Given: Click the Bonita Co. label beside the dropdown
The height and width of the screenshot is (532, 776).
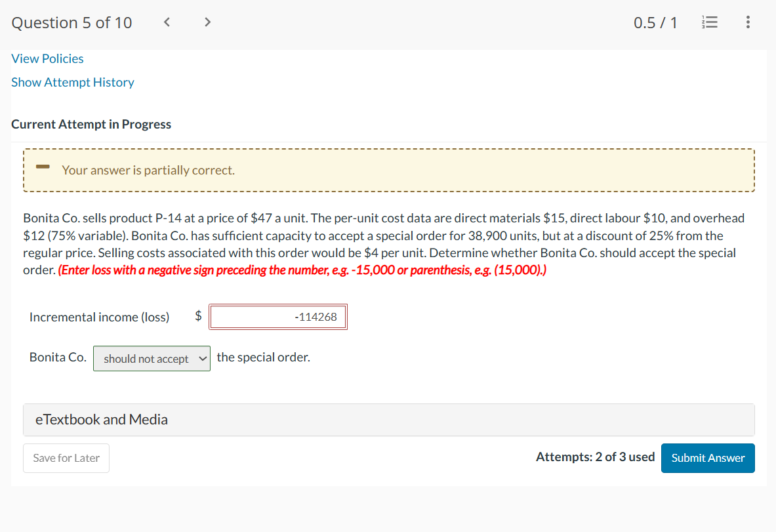Looking at the screenshot, I should pos(57,357).
